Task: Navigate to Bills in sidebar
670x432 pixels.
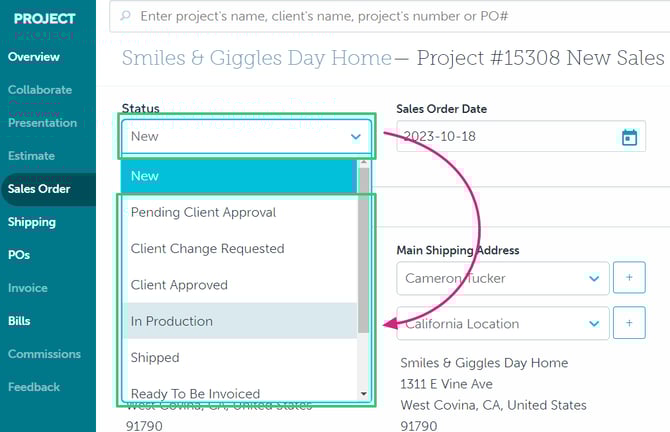Action: pyautogui.click(x=19, y=321)
